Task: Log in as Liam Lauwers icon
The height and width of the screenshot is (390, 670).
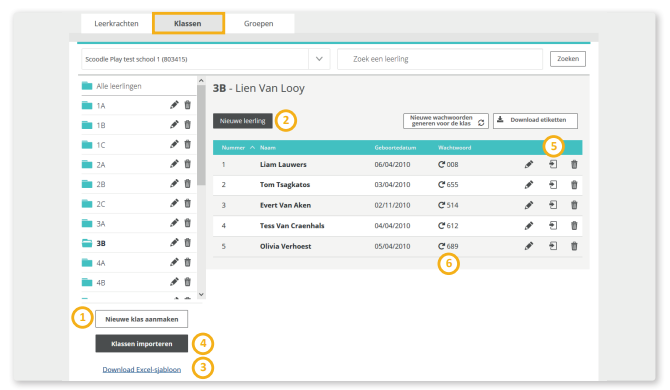Action: [x=553, y=164]
